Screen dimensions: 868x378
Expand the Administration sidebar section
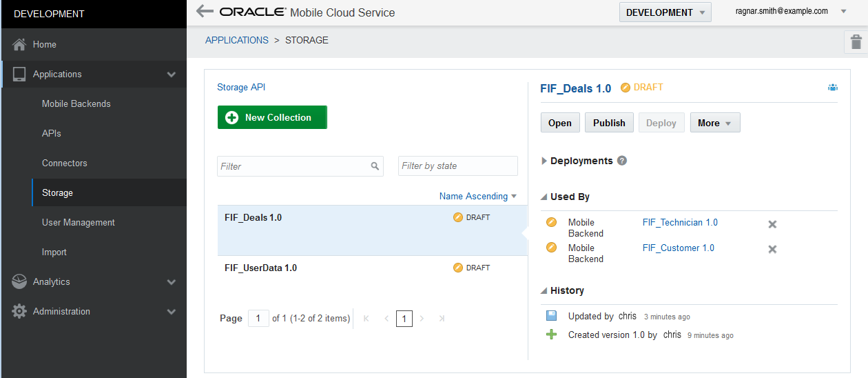(171, 312)
